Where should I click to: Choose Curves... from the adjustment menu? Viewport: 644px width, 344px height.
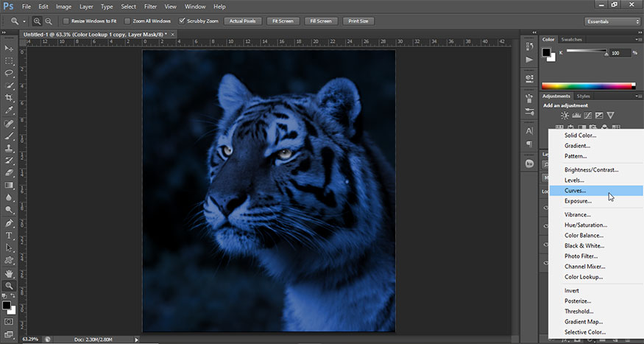pos(596,191)
